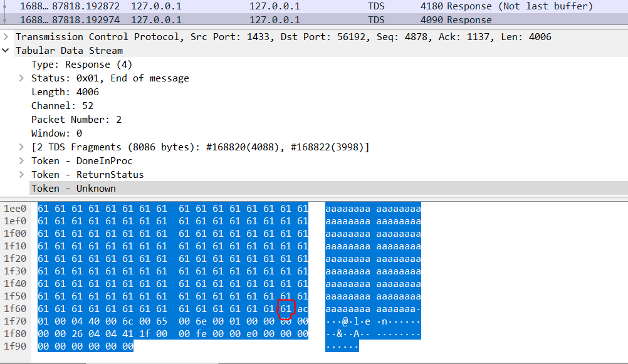Click the '40' byte in row 1f70
This screenshot has height=364, width=628.
94,321
